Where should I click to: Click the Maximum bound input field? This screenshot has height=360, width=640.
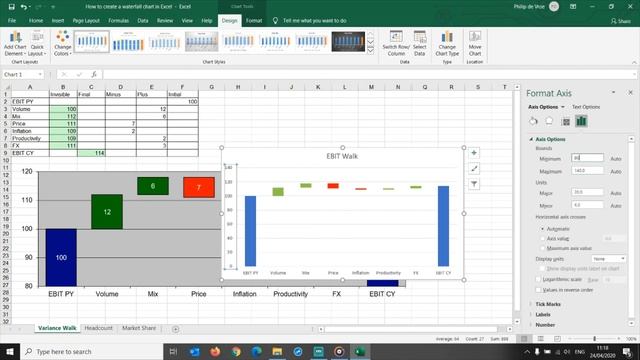tap(587, 171)
